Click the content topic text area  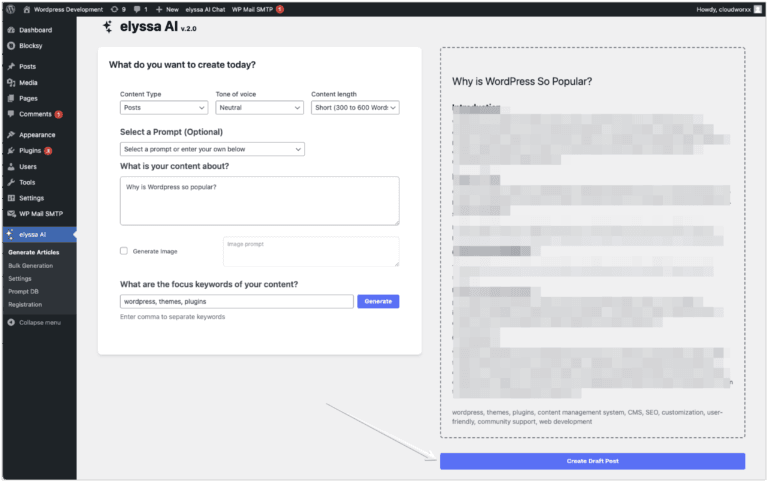click(260, 201)
